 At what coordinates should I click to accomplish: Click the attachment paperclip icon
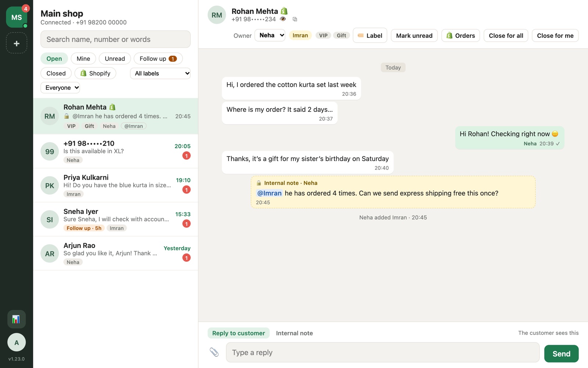click(x=214, y=352)
